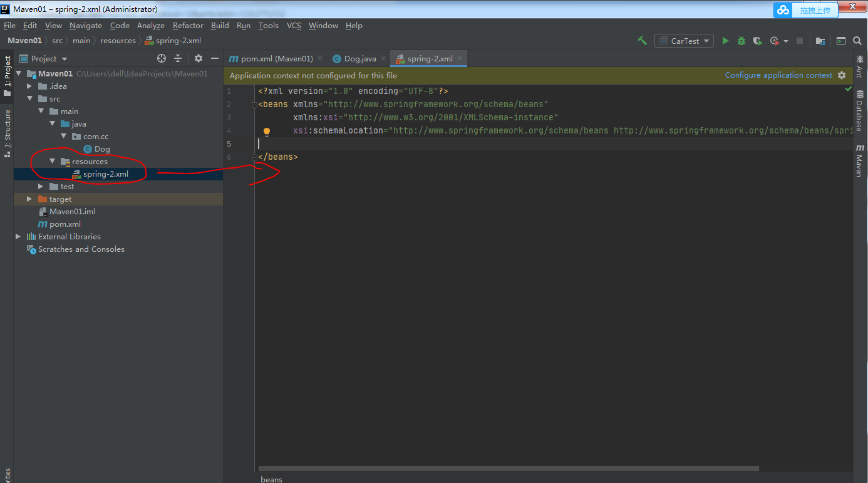Open Search Everywhere magnifier icon
The height and width of the screenshot is (483, 868).
point(857,41)
